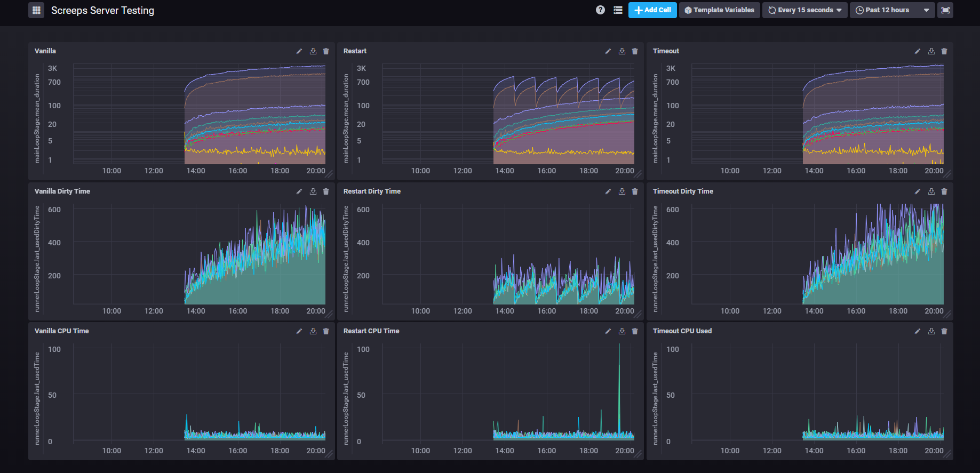Edit the Timeout Dirty Time cell

[x=918, y=191]
